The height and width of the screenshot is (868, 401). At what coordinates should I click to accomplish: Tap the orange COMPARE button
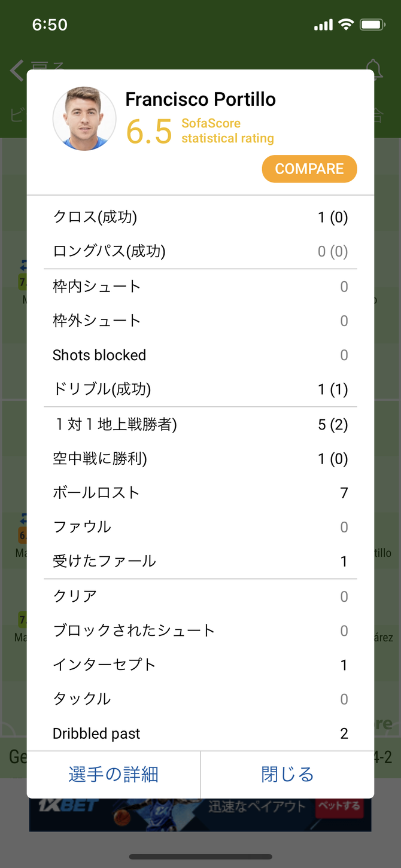pos(309,169)
